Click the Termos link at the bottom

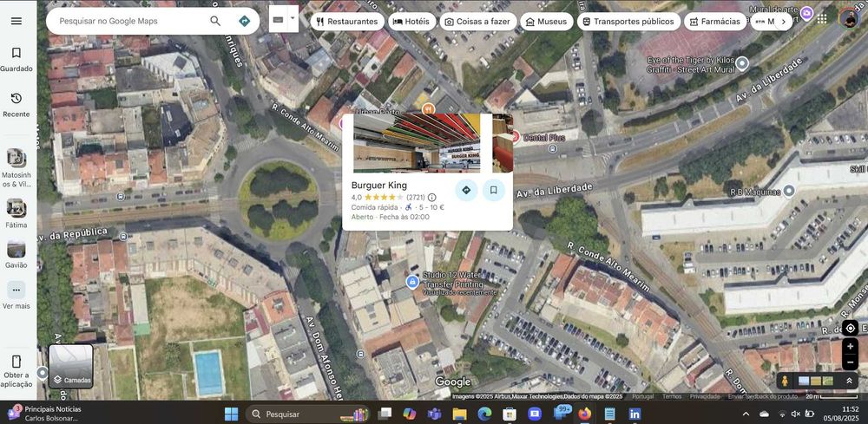coord(672,396)
